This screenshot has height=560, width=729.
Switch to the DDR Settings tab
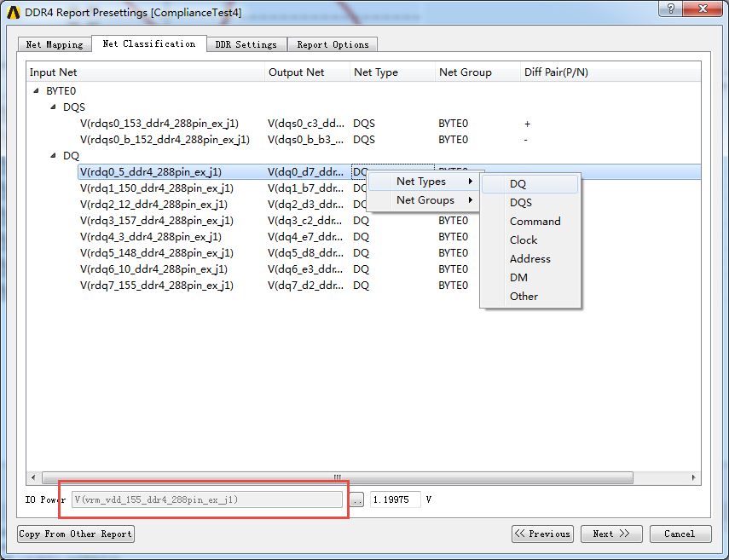point(246,44)
